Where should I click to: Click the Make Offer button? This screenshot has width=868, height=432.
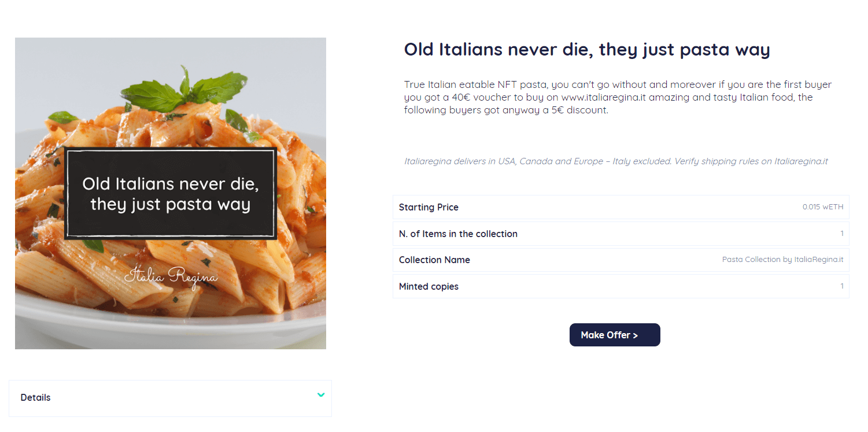614,335
